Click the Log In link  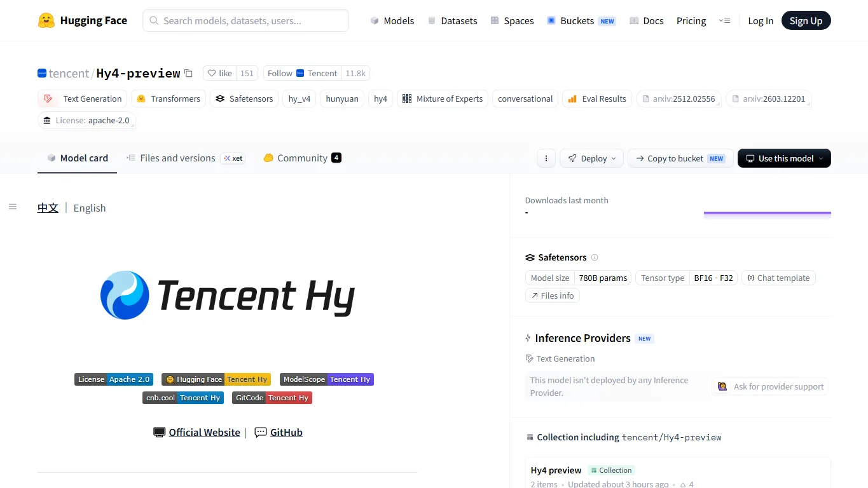coord(761,20)
